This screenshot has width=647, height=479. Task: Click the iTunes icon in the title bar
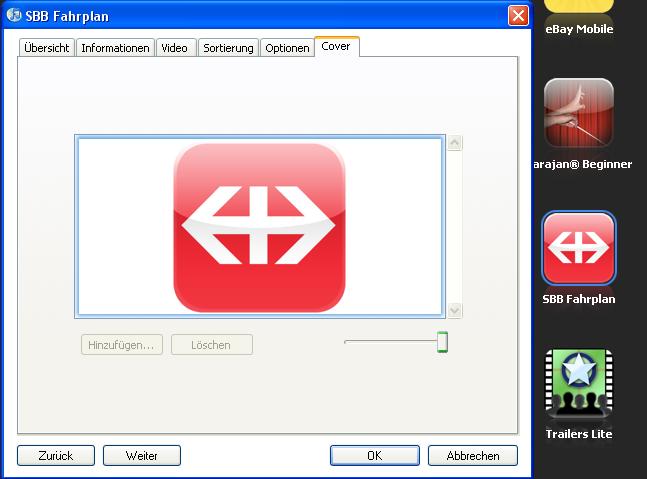tap(14, 15)
